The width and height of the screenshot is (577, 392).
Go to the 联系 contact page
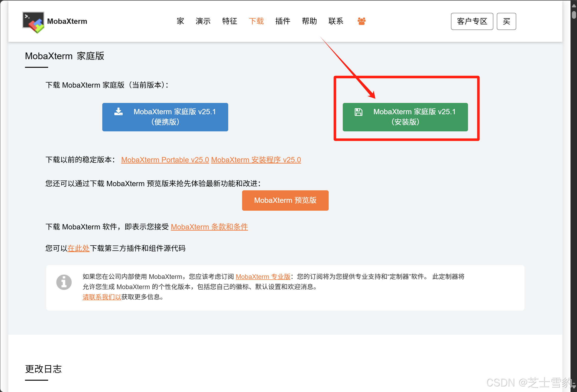click(x=336, y=21)
